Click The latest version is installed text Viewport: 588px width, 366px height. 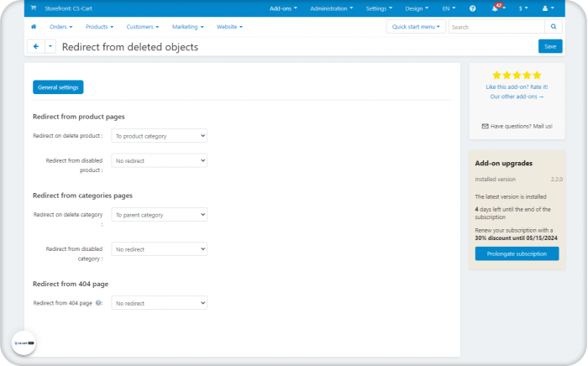[x=511, y=196]
